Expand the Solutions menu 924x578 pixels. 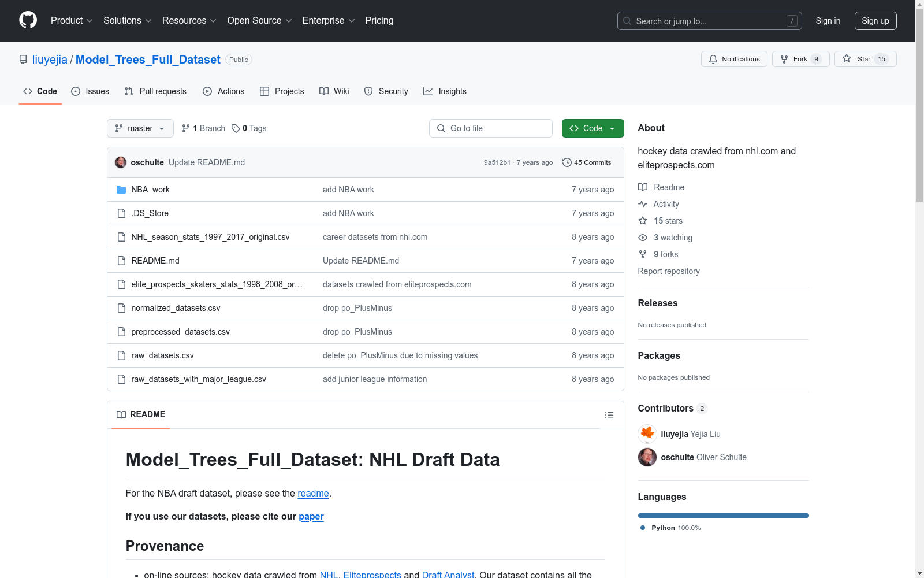pyautogui.click(x=128, y=21)
